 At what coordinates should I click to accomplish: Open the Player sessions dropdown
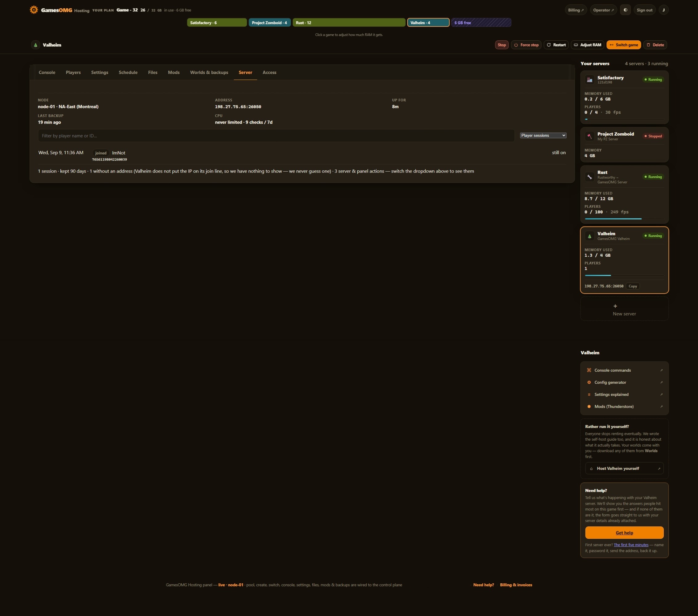pyautogui.click(x=543, y=136)
